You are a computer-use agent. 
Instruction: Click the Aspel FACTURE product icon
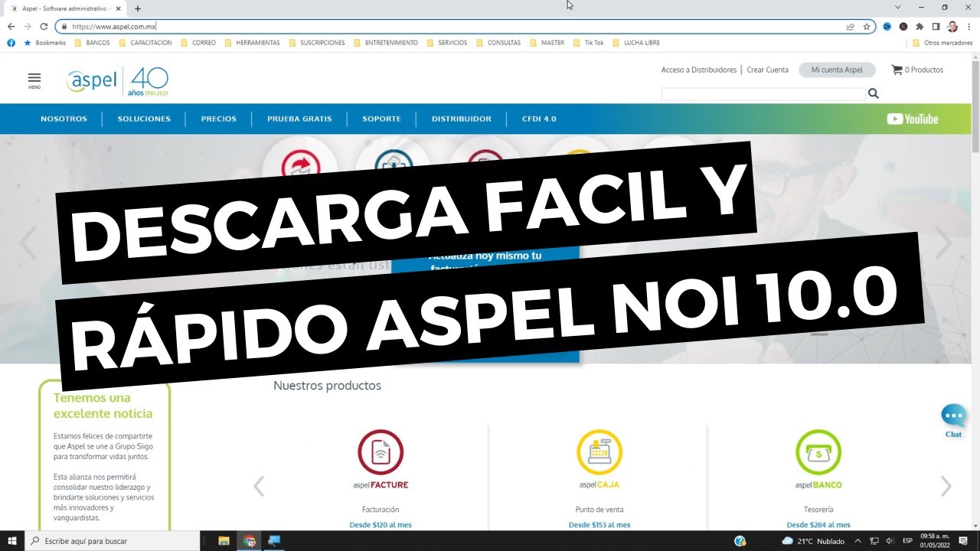point(381,452)
